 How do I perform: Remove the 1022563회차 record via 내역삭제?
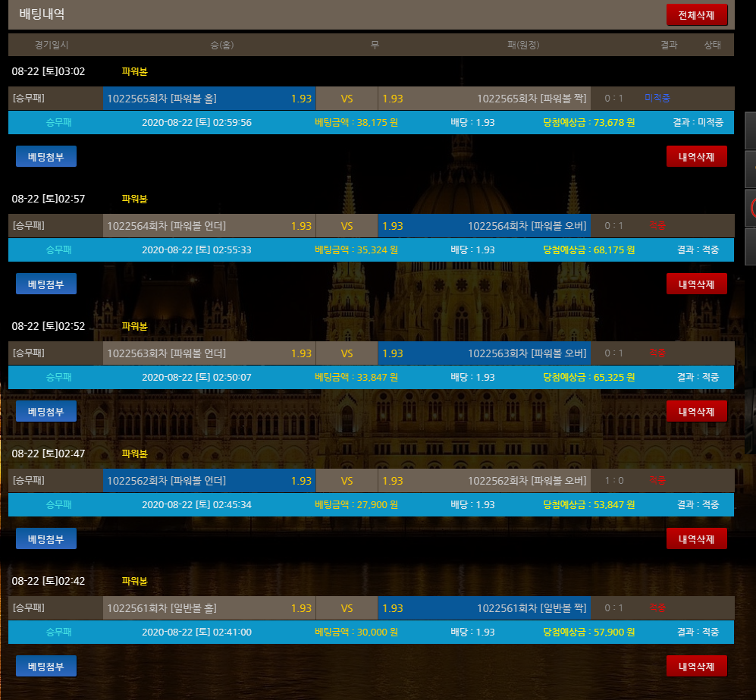[x=696, y=411]
